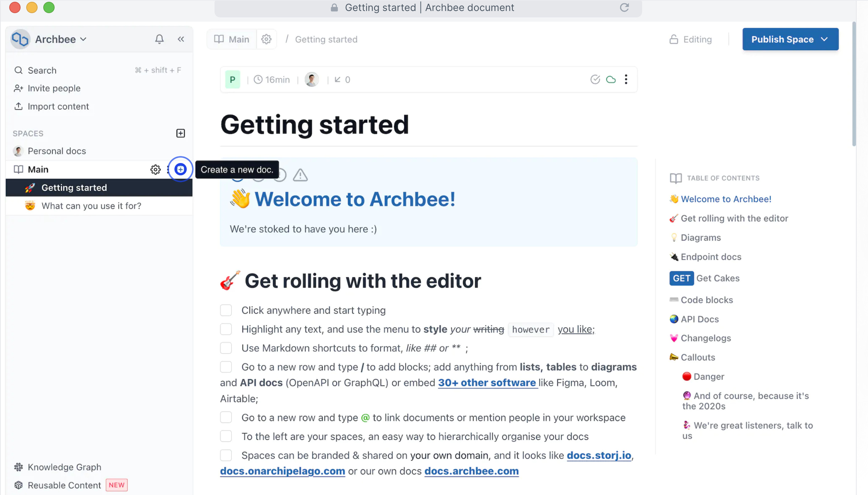
Task: Select the warning triangle callout icon
Action: pyautogui.click(x=300, y=175)
